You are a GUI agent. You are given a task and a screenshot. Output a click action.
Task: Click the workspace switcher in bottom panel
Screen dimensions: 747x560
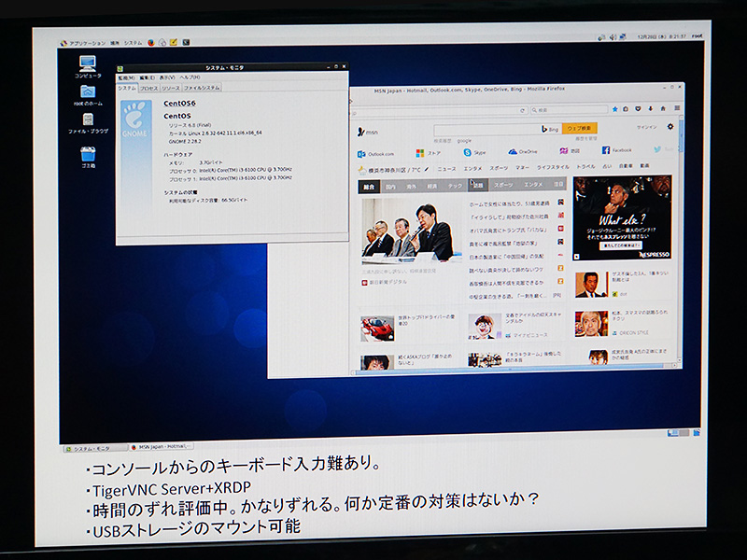[679, 433]
